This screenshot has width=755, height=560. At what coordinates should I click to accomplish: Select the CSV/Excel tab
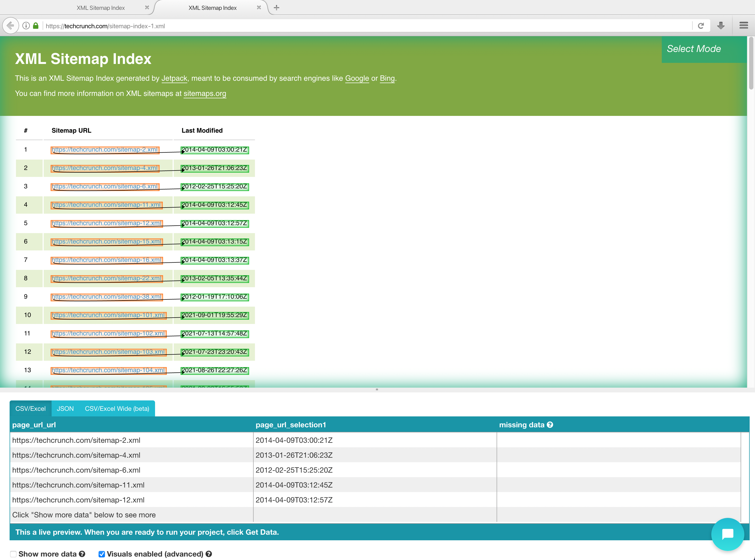tap(31, 408)
